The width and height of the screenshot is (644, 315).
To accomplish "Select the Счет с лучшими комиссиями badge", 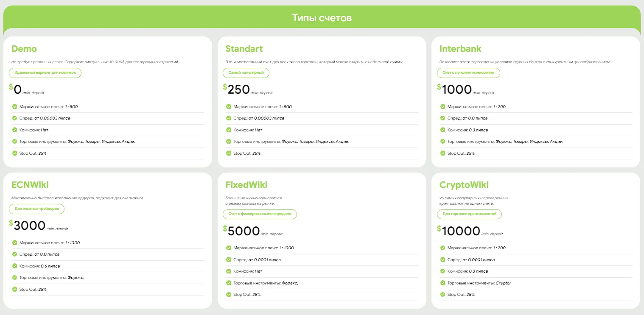I will pyautogui.click(x=468, y=73).
